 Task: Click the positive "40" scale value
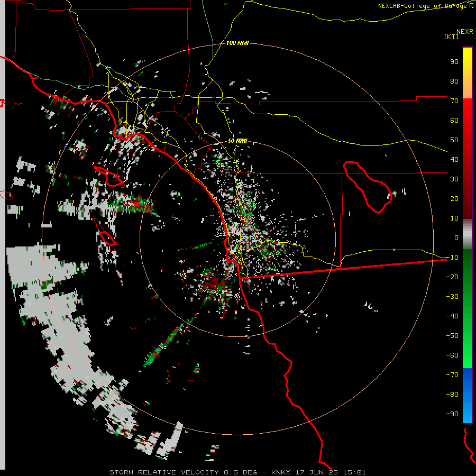pos(454,160)
